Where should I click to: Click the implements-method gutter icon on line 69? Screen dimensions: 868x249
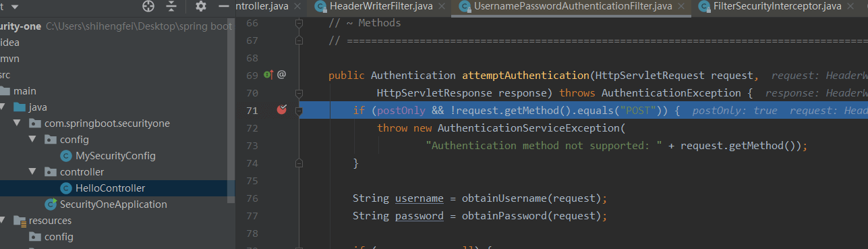(268, 75)
